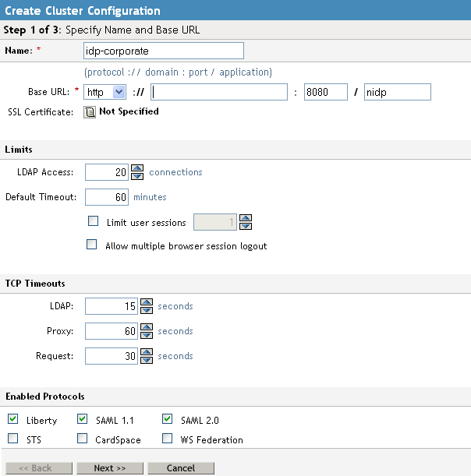Image resolution: width=471 pixels, height=476 pixels.
Task: Disable the SAML 1.1 protocol
Action: (83, 419)
